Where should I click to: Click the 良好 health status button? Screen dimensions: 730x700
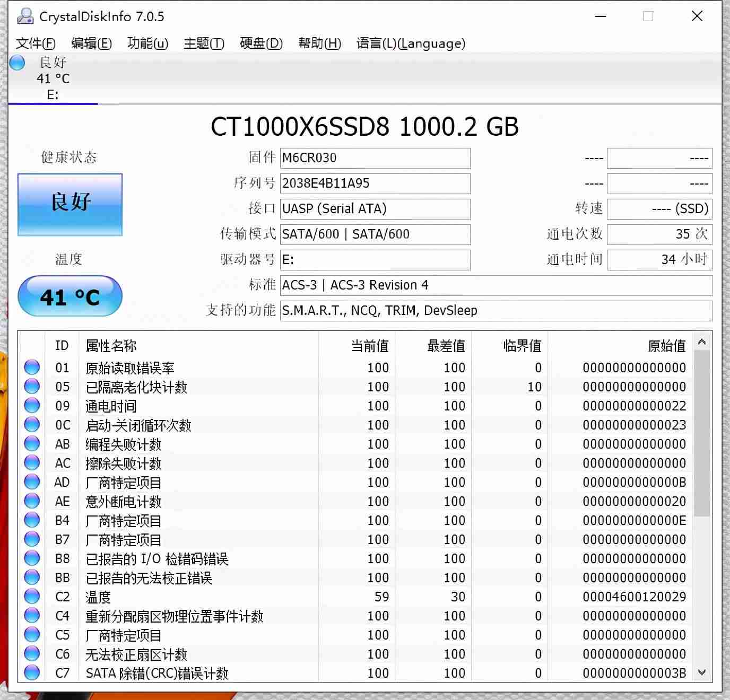[70, 204]
